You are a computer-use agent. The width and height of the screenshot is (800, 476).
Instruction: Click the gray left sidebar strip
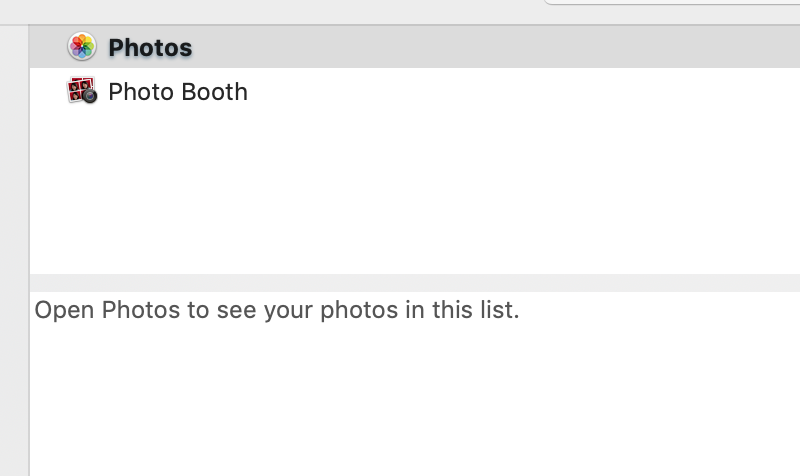pyautogui.click(x=14, y=250)
